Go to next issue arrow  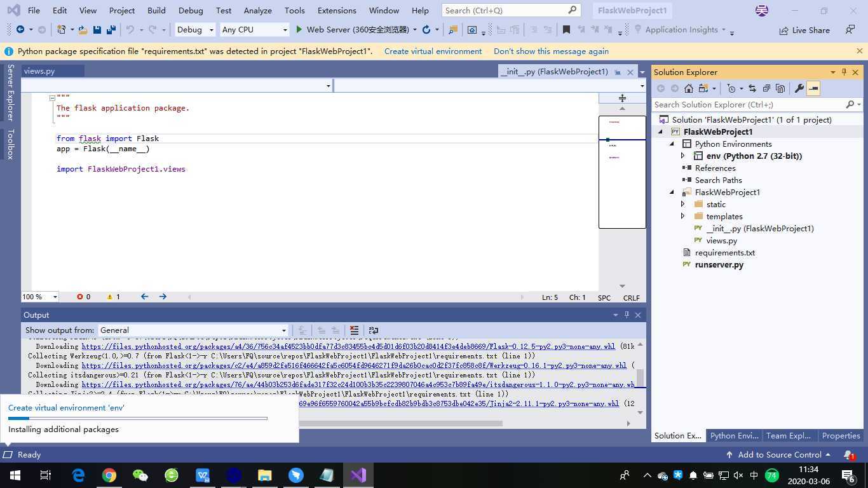[163, 297]
